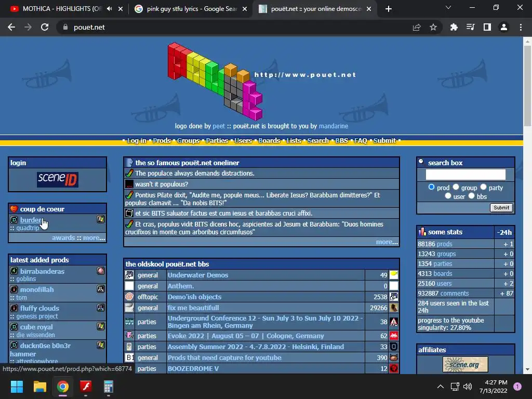The height and width of the screenshot is (399, 532).
Task: Open the BBS menu item
Action: tap(342, 140)
